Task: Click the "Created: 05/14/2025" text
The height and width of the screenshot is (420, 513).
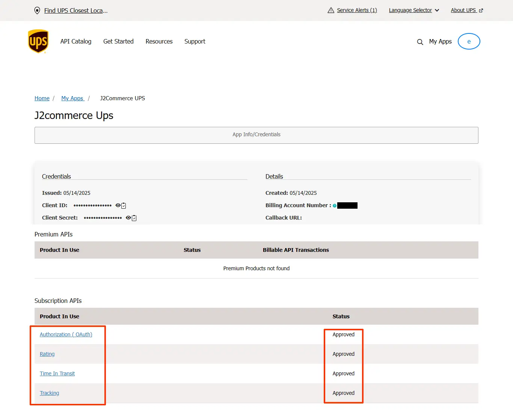Action: [291, 193]
